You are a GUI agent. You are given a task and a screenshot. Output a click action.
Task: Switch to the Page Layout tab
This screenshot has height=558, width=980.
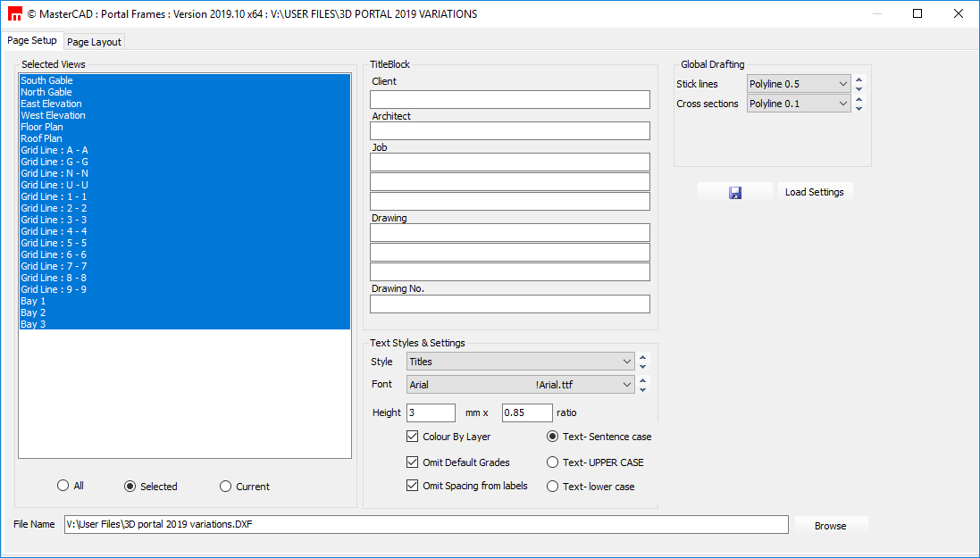coord(94,42)
